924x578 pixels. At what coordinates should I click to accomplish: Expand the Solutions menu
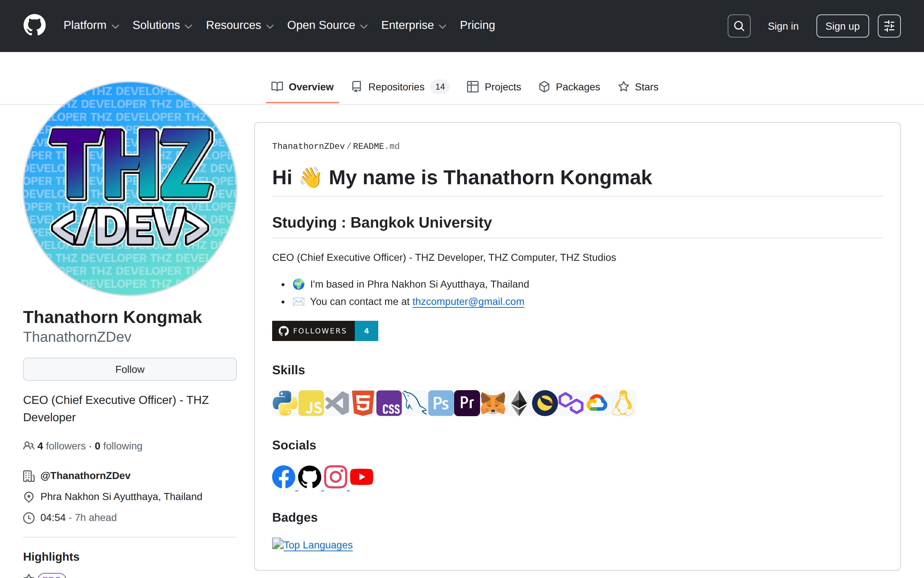[x=162, y=25]
